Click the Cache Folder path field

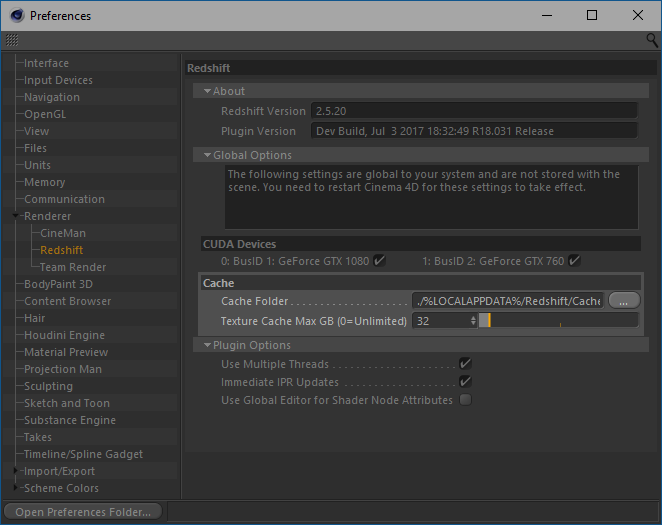508,301
